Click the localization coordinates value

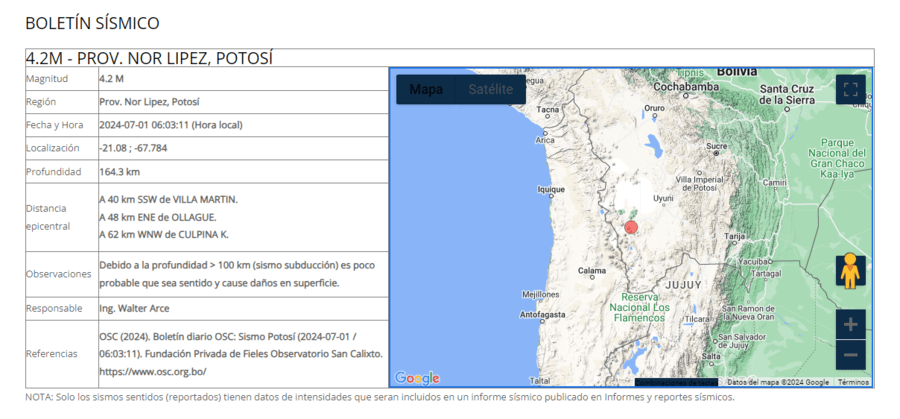133,148
